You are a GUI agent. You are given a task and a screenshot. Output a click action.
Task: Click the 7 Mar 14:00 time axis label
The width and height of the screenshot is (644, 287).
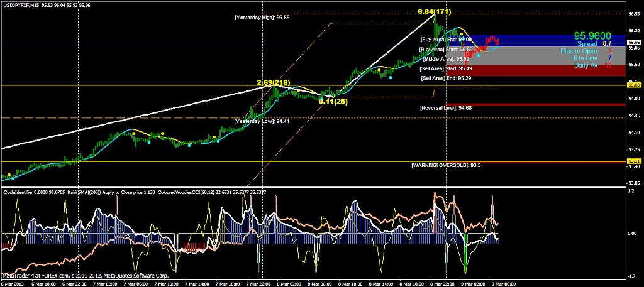197,283
